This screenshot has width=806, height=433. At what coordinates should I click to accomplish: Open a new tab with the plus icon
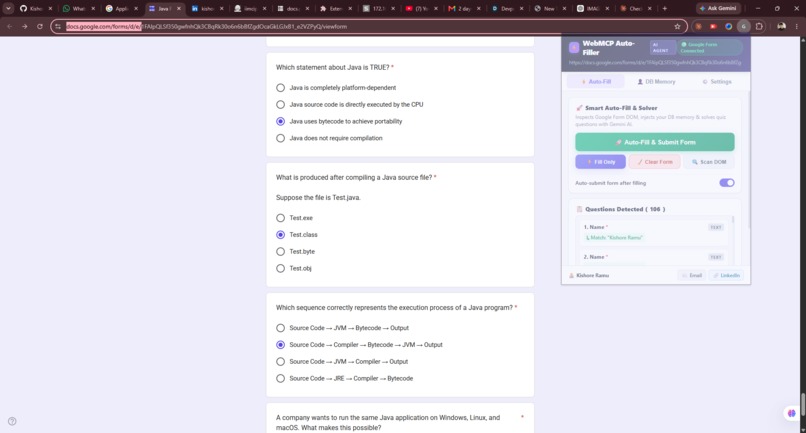[664, 8]
